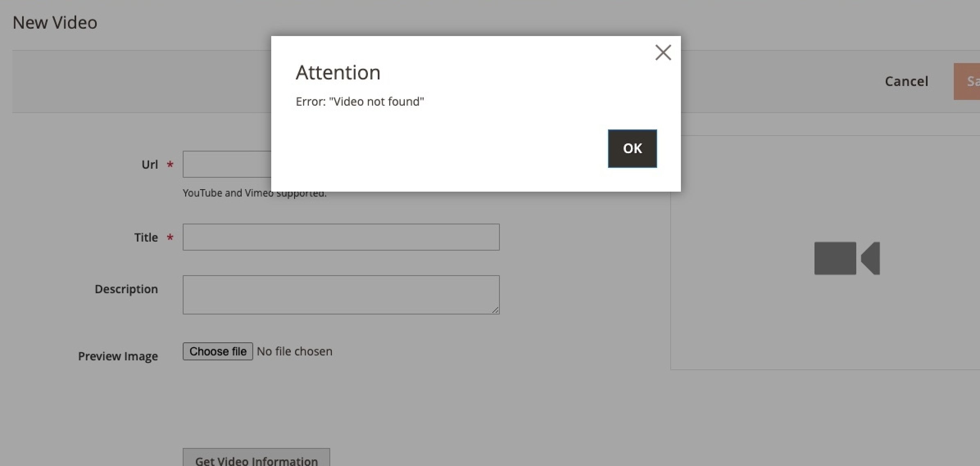Image resolution: width=980 pixels, height=466 pixels.
Task: Click the camera body of the placeholder graphic
Action: (x=835, y=258)
